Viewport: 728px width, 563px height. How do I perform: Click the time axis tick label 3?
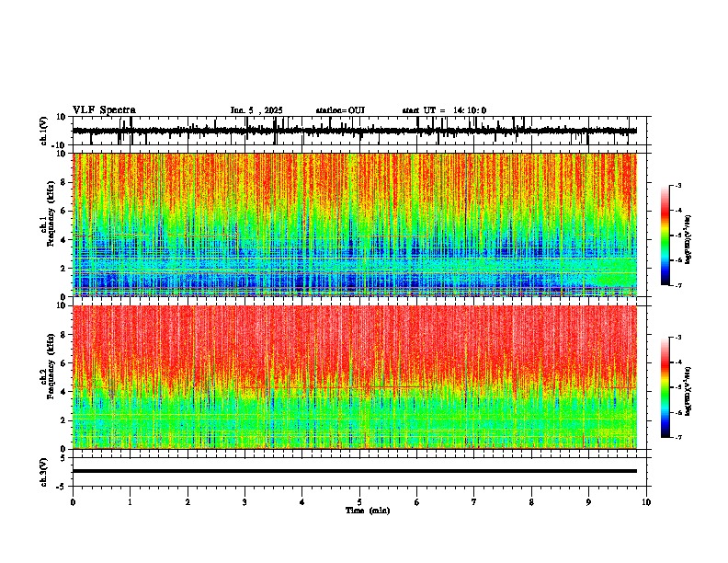click(245, 502)
